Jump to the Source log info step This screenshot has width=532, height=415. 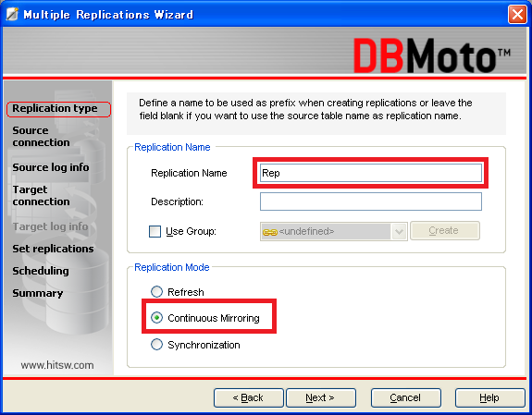click(x=51, y=167)
